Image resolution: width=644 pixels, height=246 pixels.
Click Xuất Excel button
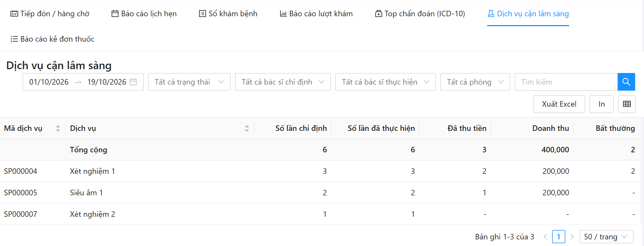pyautogui.click(x=559, y=104)
